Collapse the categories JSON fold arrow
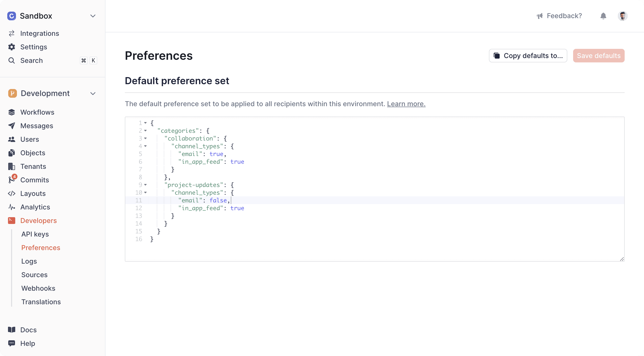This screenshot has height=356, width=644. (146, 131)
